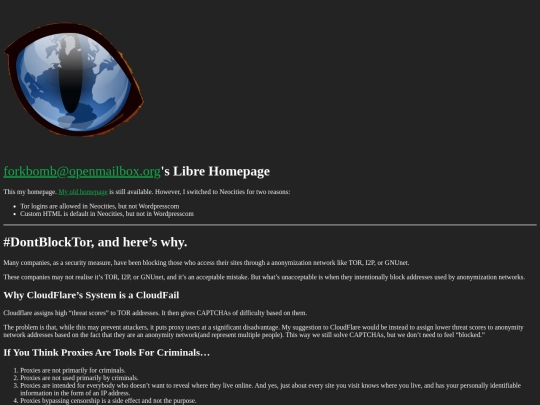Click paragraph starting 'These companies may not realise'

264,277
